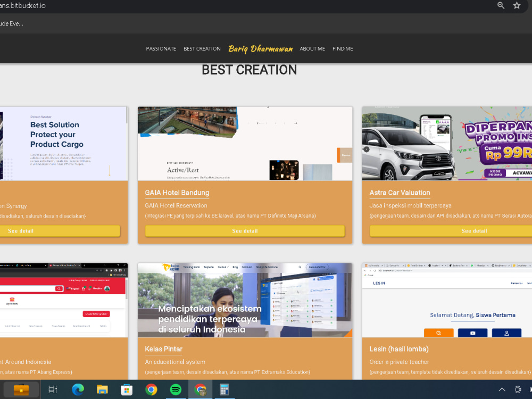Click the bookmark ending 'ude Eve...'
This screenshot has height=399, width=532.
click(12, 23)
